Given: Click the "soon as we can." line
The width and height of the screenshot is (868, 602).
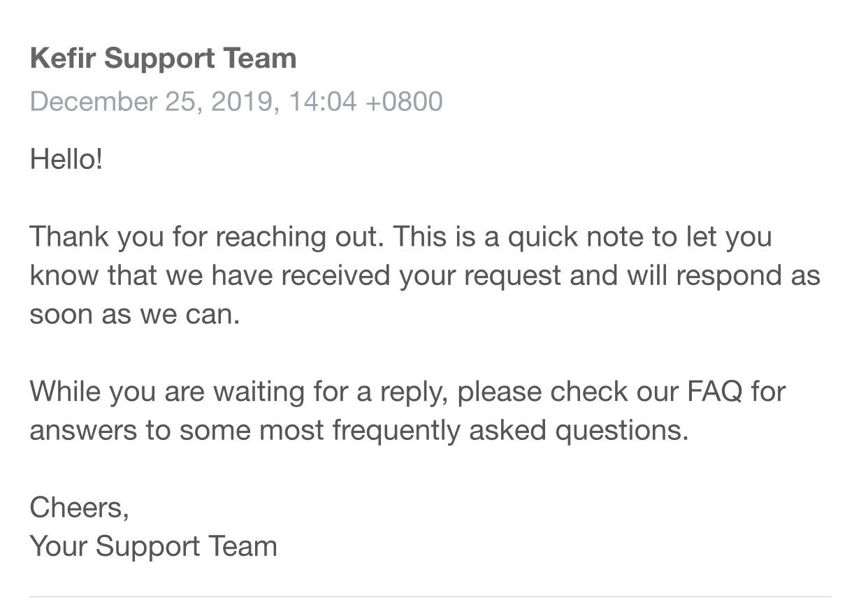Looking at the screenshot, I should (134, 314).
